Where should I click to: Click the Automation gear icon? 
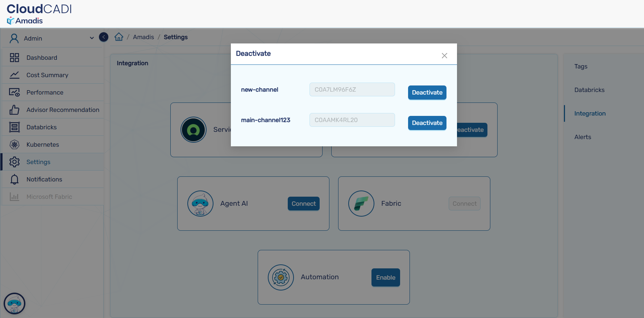(x=281, y=277)
